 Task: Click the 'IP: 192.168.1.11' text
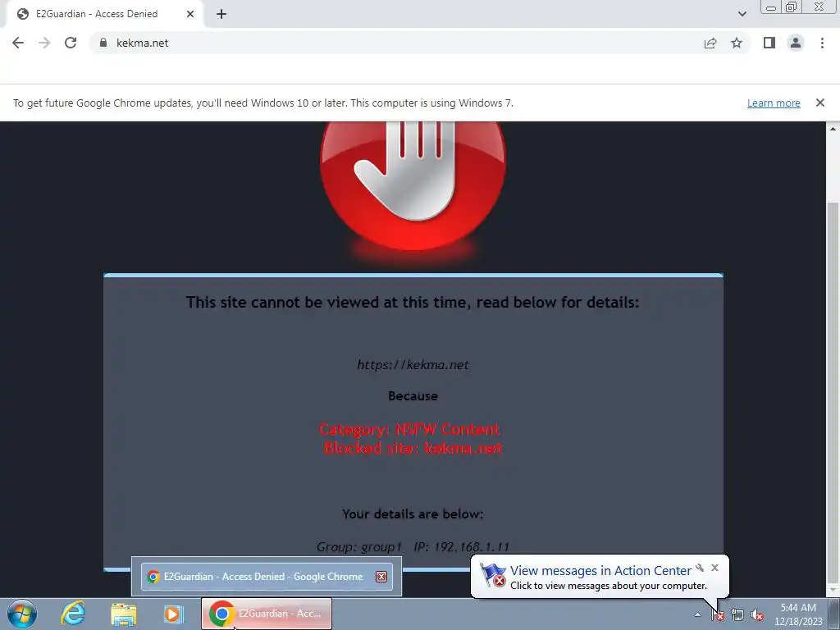coord(461,547)
